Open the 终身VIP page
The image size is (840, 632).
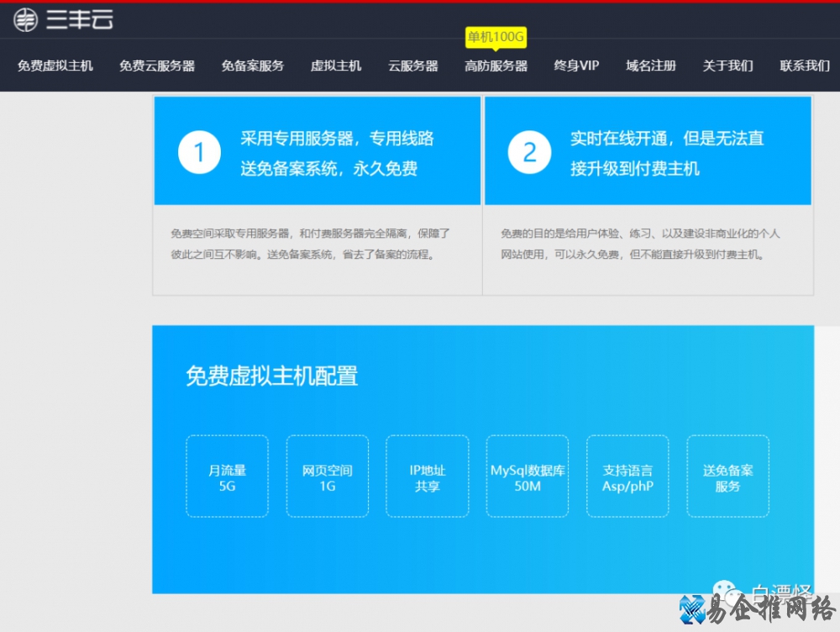pyautogui.click(x=577, y=66)
